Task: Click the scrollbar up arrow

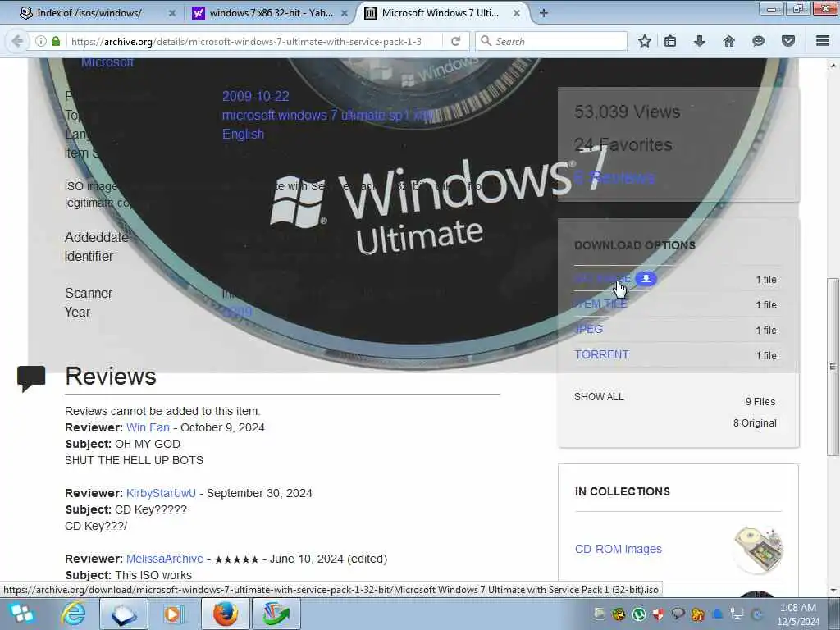Action: (833, 66)
